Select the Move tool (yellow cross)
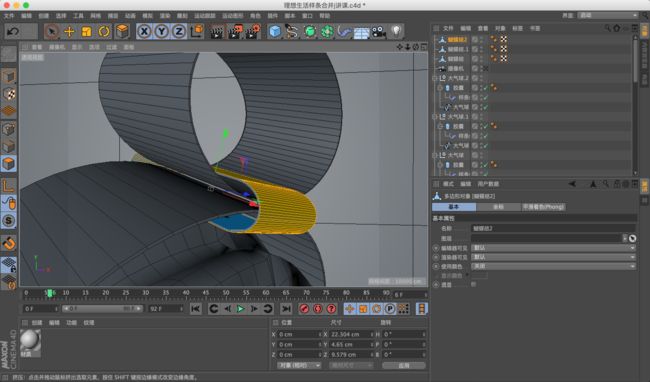This screenshot has width=650, height=382. (69, 31)
